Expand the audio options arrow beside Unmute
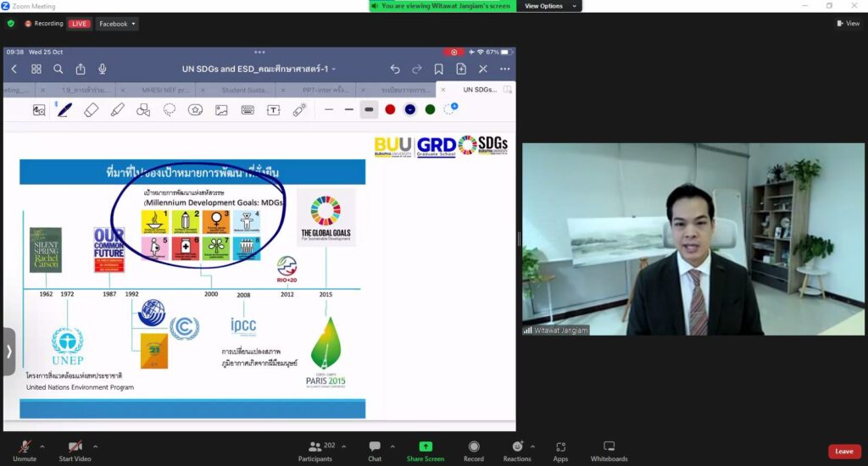This screenshot has height=466, width=868. click(x=42, y=446)
